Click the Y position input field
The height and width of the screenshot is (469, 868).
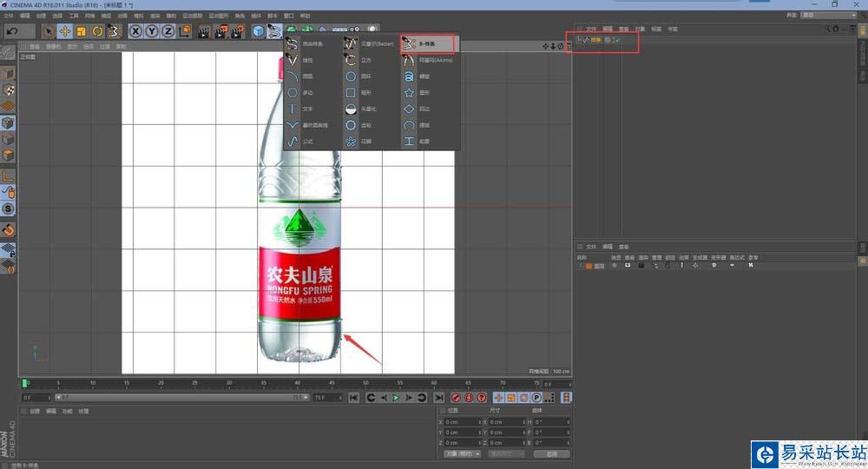[461, 433]
